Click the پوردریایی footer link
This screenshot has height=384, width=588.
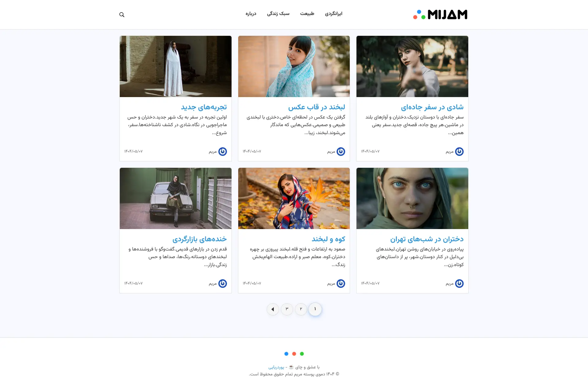tap(276, 367)
